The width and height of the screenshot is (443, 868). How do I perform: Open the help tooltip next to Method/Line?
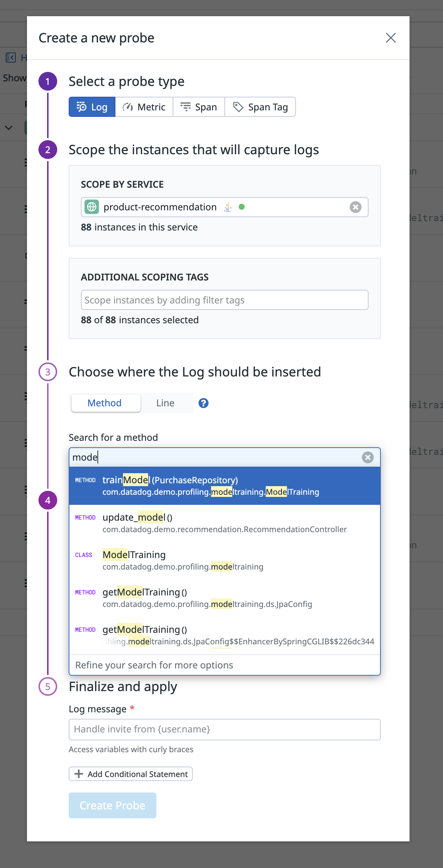click(203, 403)
